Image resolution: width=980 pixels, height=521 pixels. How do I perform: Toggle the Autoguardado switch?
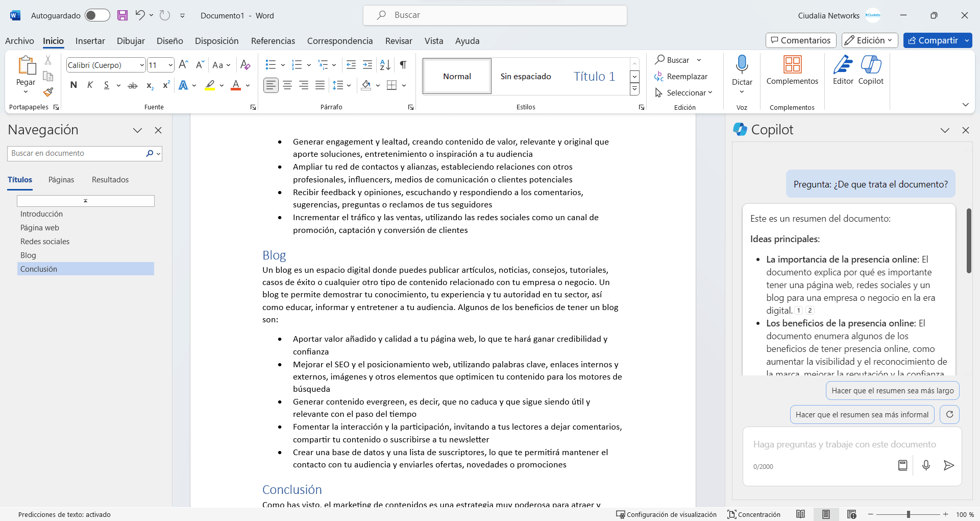pos(97,15)
